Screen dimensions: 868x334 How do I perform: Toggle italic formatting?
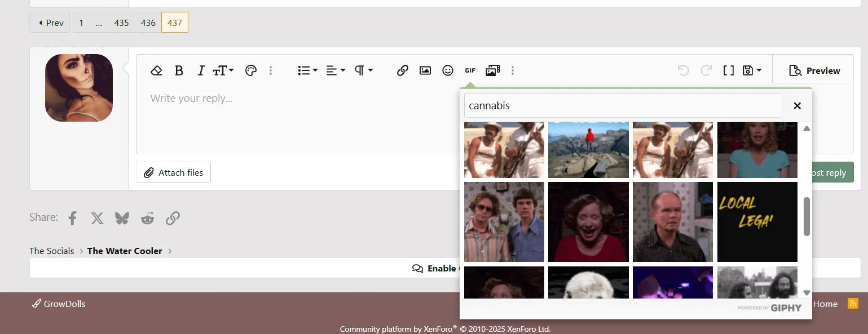[x=201, y=70]
